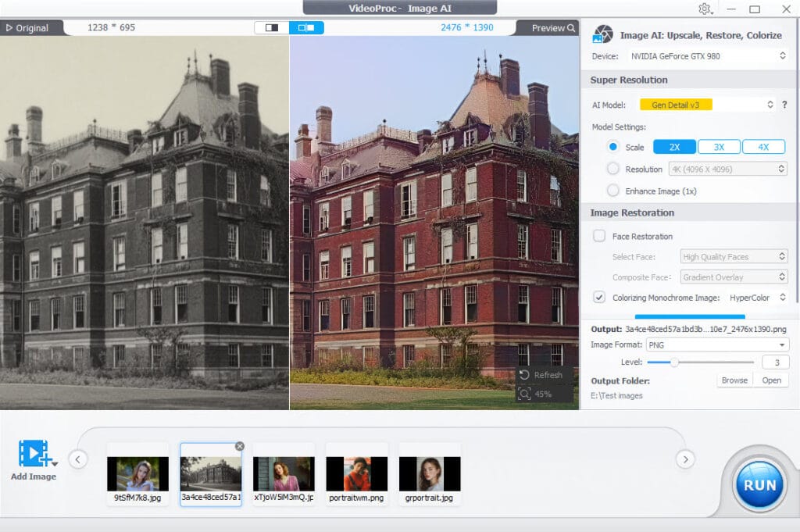Image resolution: width=800 pixels, height=532 pixels.
Task: Click the Refresh preview icon
Action: click(525, 375)
